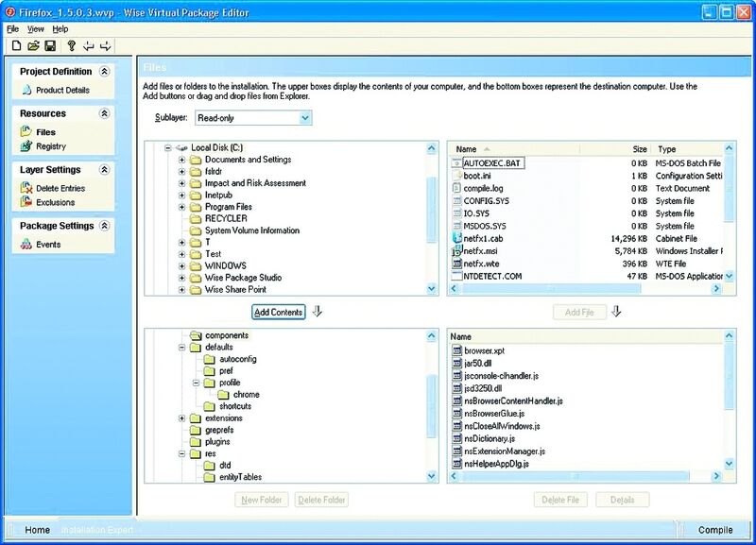This screenshot has width=756, height=545.
Task: Collapse the Project Definition panel
Action: click(104, 72)
